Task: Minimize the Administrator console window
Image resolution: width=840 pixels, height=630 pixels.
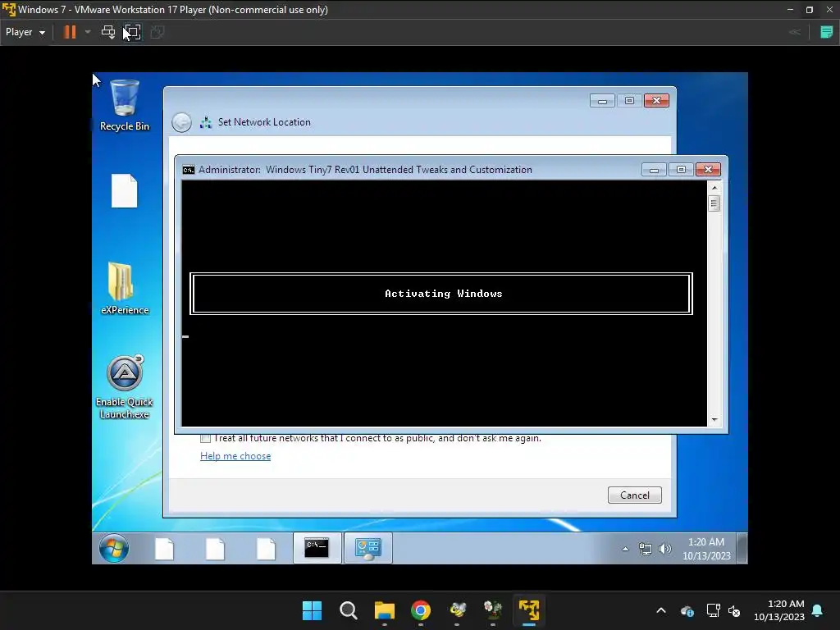Action: point(654,170)
